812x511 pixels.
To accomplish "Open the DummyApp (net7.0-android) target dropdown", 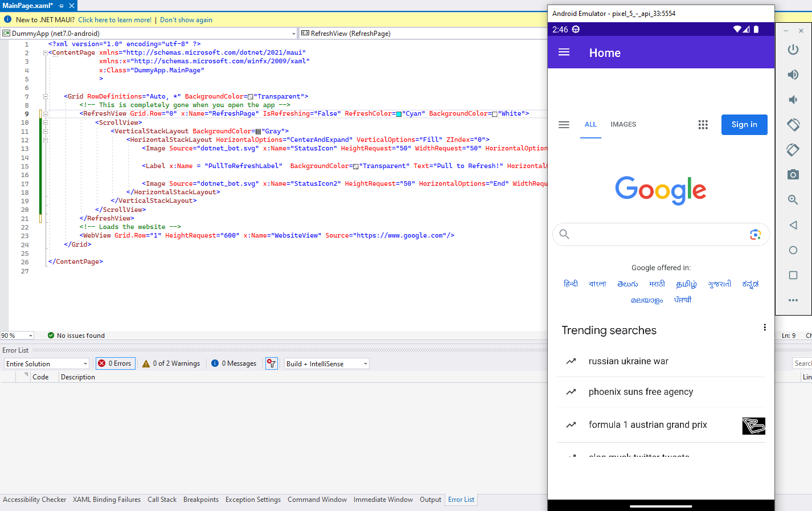I will pyautogui.click(x=294, y=33).
